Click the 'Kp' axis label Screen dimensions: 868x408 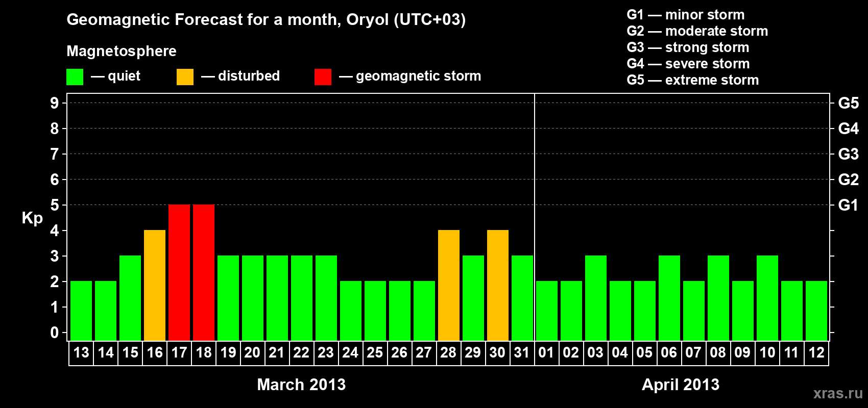(32, 218)
